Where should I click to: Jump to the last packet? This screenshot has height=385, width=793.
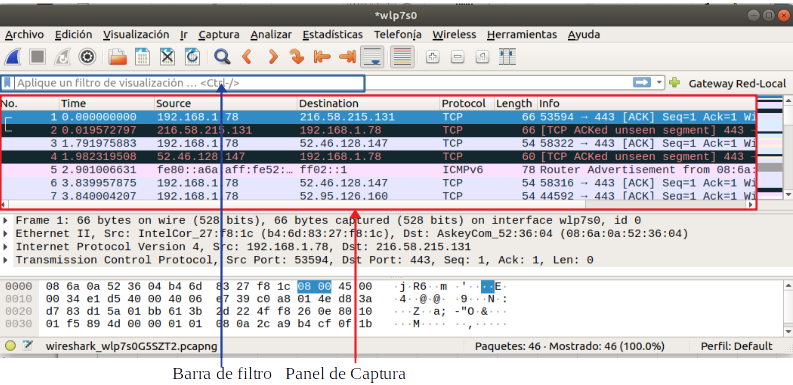(347, 57)
